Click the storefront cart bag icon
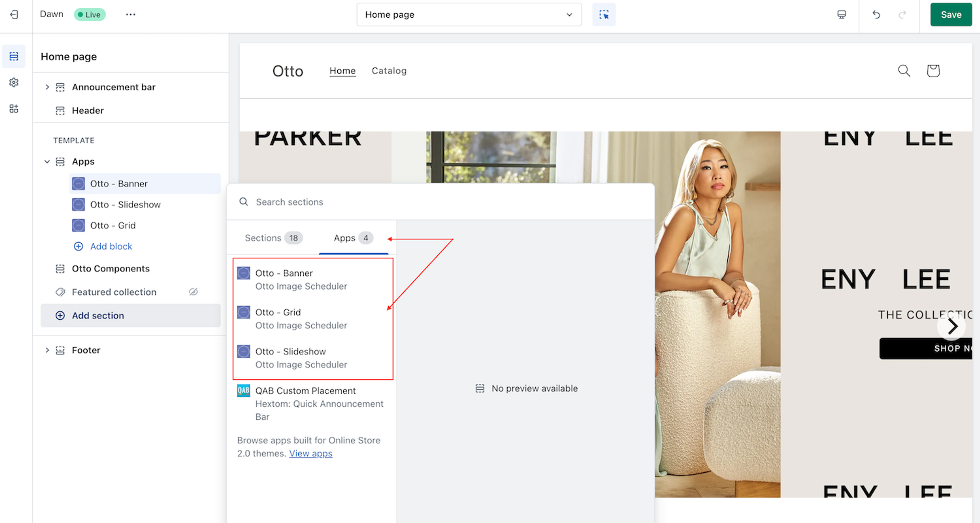 pos(933,70)
